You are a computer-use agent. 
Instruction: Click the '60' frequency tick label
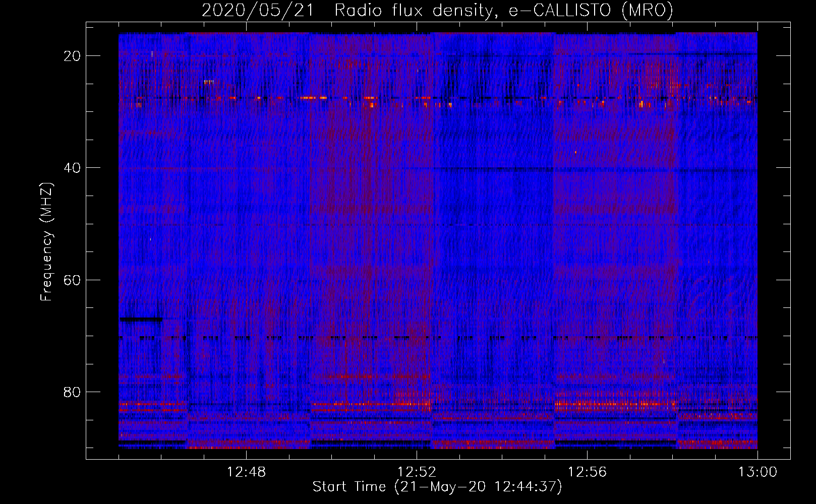(x=72, y=280)
